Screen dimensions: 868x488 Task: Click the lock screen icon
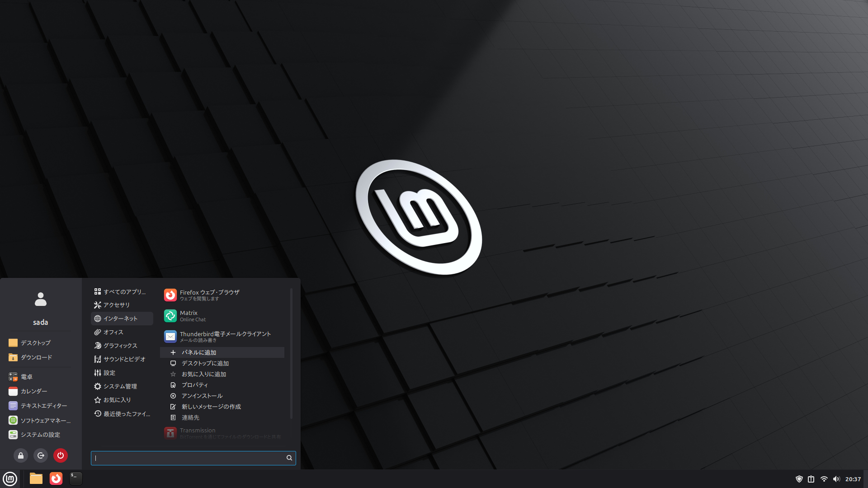tap(21, 455)
